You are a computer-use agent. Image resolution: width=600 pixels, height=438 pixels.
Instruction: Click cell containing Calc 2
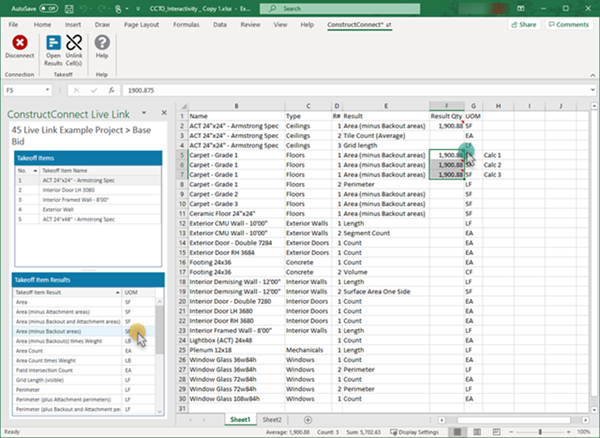[498, 165]
